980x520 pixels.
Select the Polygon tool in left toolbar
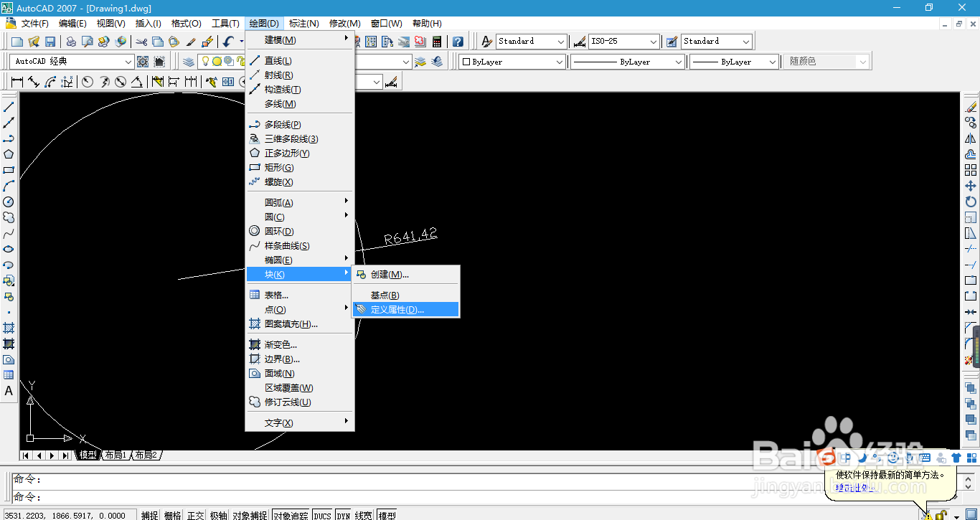(9, 154)
